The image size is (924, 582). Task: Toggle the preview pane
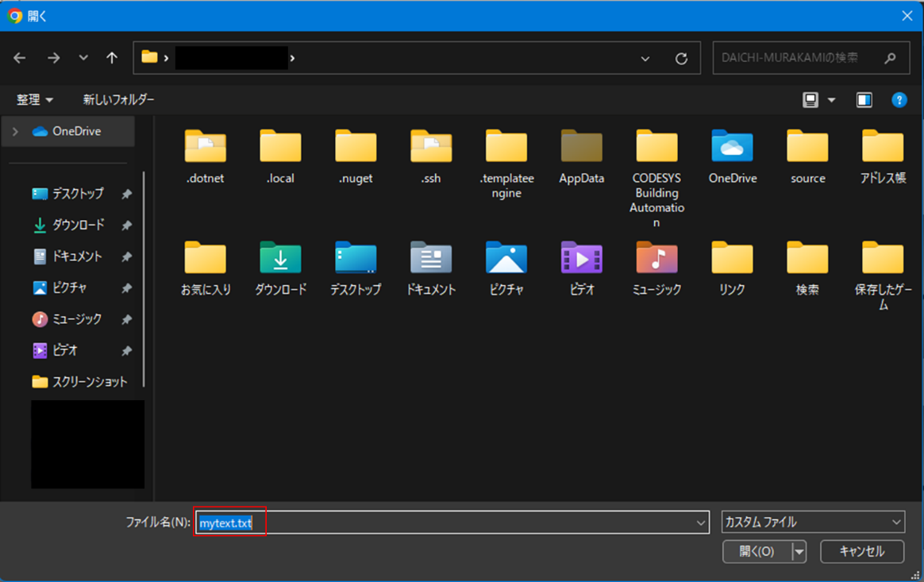point(864,100)
